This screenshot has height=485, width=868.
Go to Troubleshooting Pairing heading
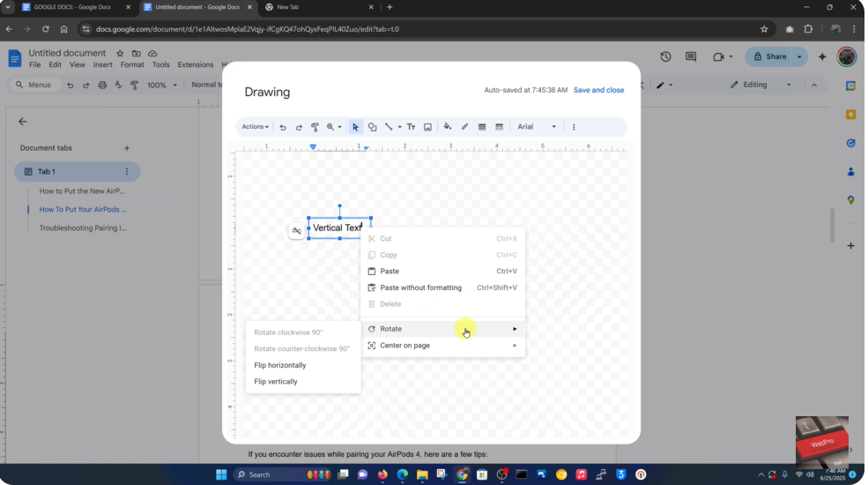tap(83, 228)
